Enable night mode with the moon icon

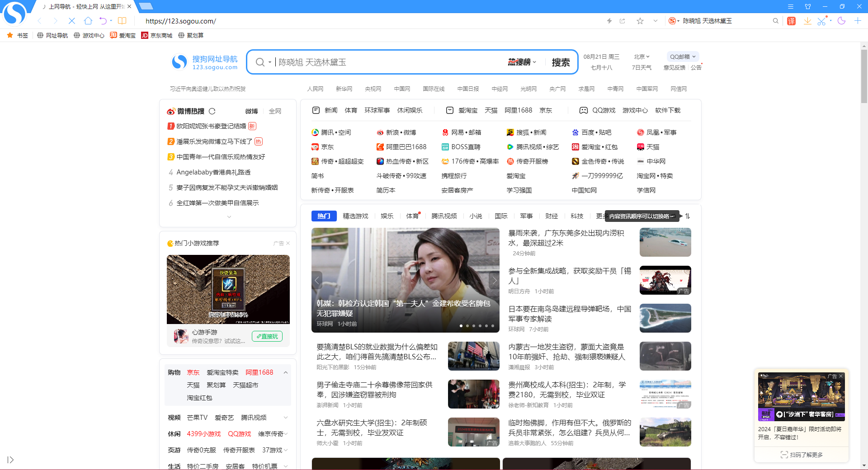pyautogui.click(x=841, y=21)
